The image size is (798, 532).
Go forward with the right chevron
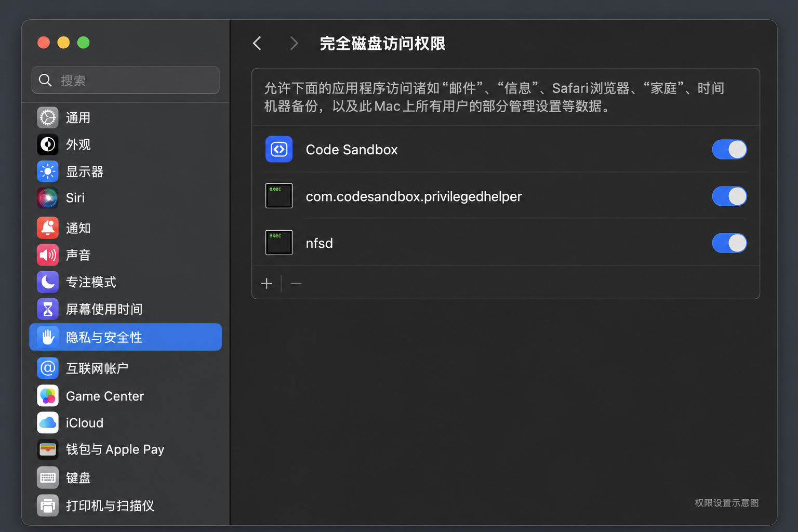[x=294, y=43]
